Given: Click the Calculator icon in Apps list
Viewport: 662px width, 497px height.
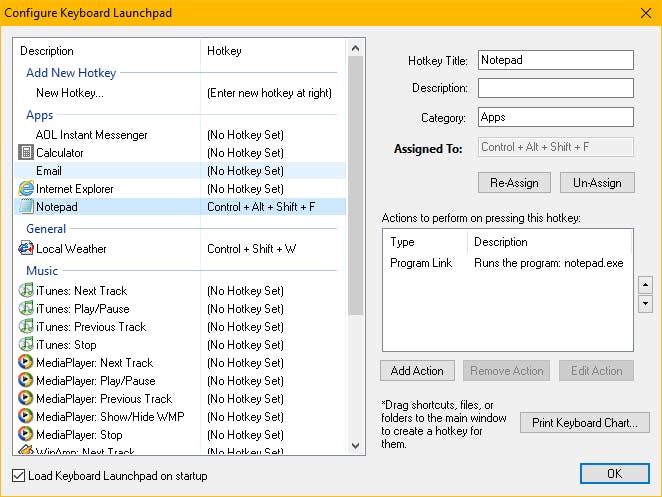Looking at the screenshot, I should click(x=26, y=153).
